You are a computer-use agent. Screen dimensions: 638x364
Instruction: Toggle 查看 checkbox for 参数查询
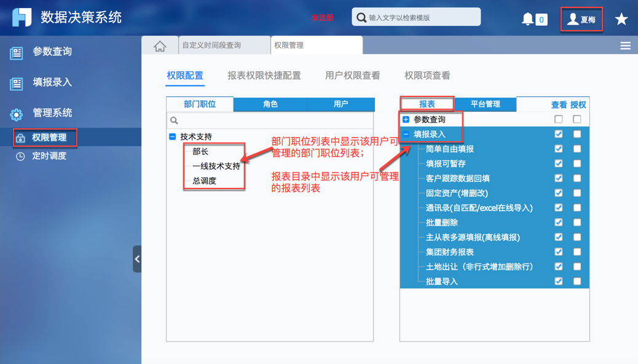pos(559,119)
